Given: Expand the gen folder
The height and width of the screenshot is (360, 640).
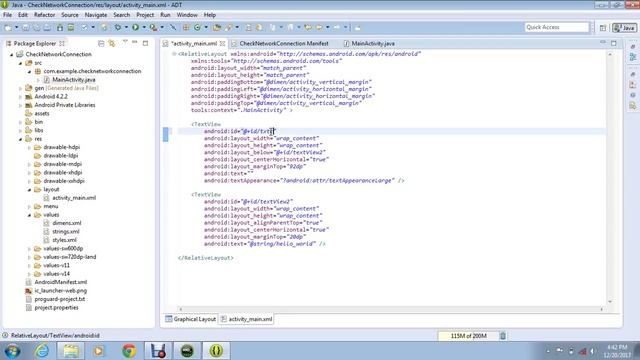Looking at the screenshot, I should pos(20,88).
